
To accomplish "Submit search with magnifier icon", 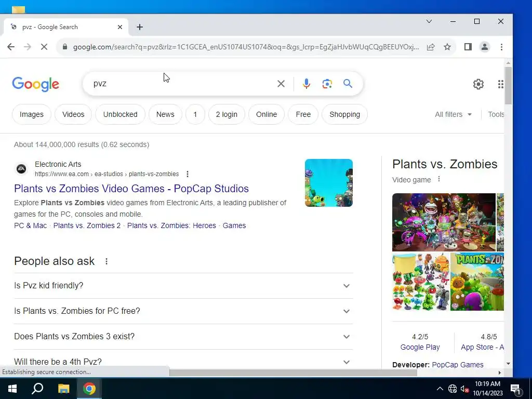I will point(348,84).
